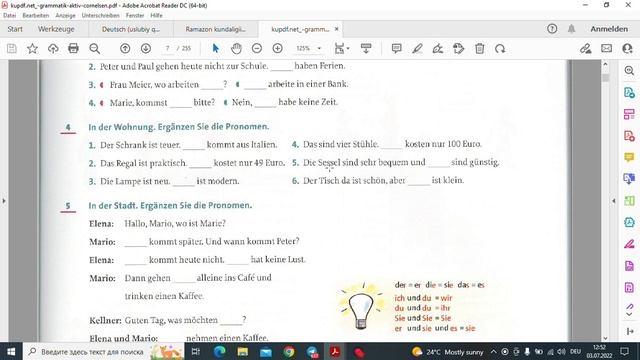
Task: Collapse the right tools pane arrow
Action: pos(613,200)
